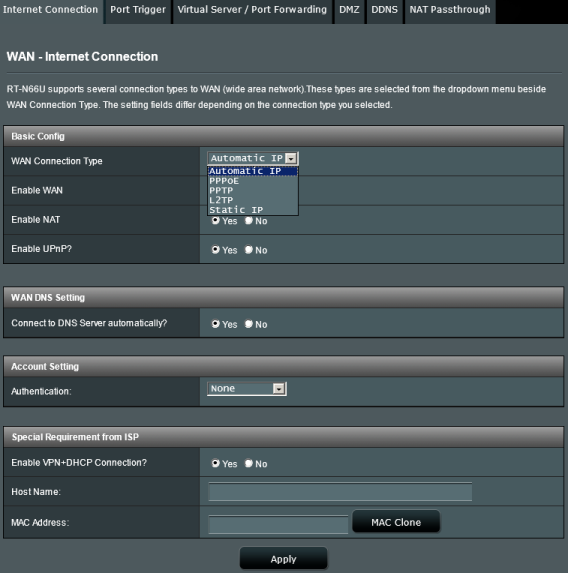Click the Basic Config section header
Viewport: 568px width, 573px height.
point(284,136)
